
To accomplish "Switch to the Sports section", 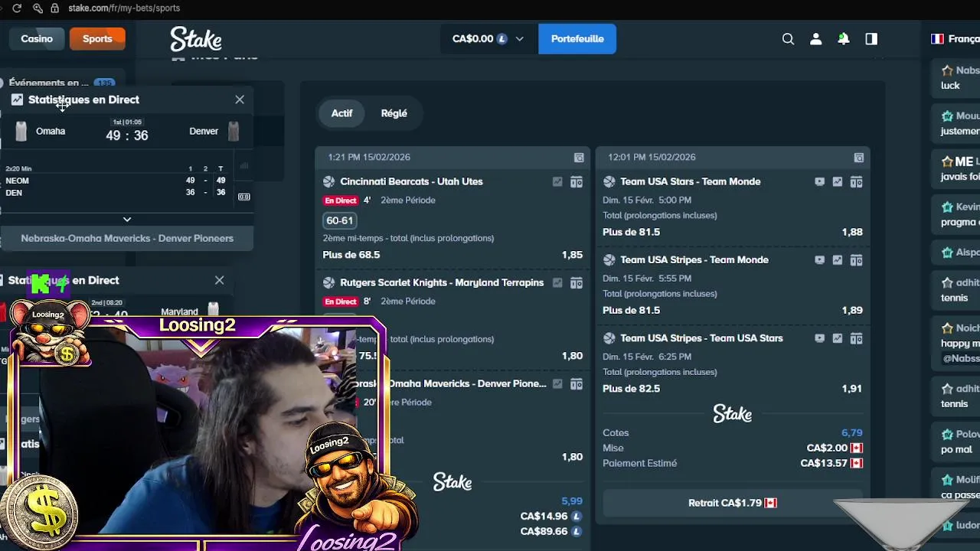I will [97, 39].
